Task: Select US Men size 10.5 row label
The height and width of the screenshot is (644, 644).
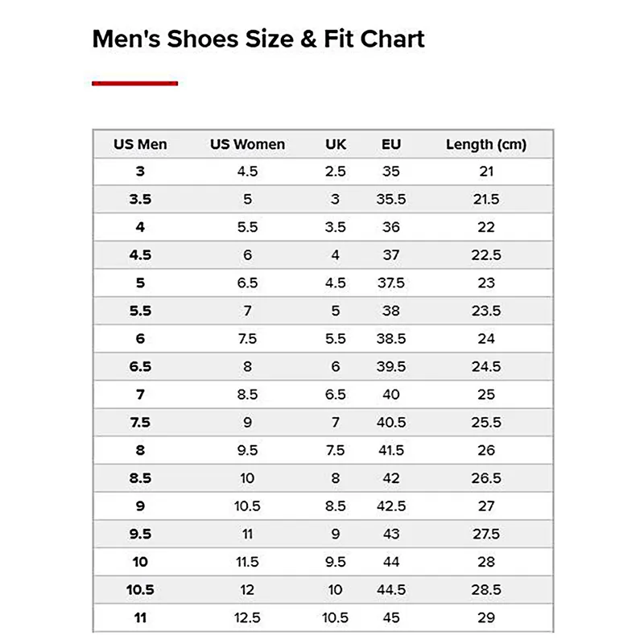Action: click(x=140, y=590)
